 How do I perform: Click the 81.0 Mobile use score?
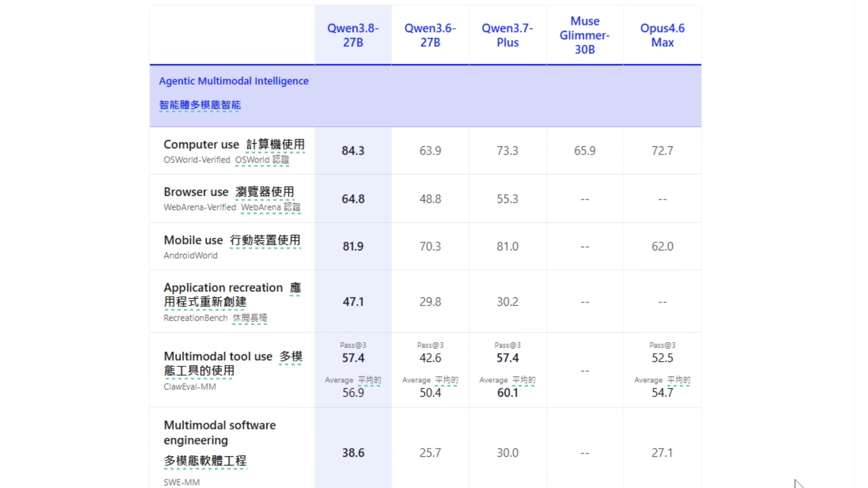[508, 246]
